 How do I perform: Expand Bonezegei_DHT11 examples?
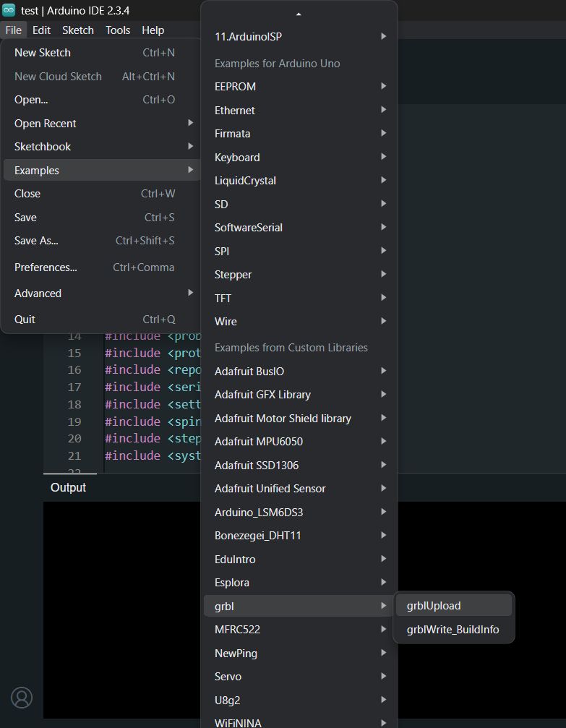pyautogui.click(x=299, y=535)
